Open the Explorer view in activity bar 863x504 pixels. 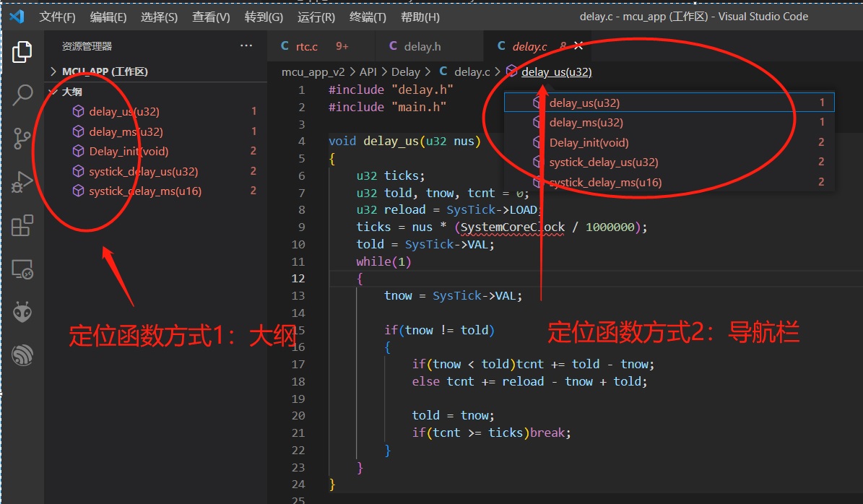point(22,51)
